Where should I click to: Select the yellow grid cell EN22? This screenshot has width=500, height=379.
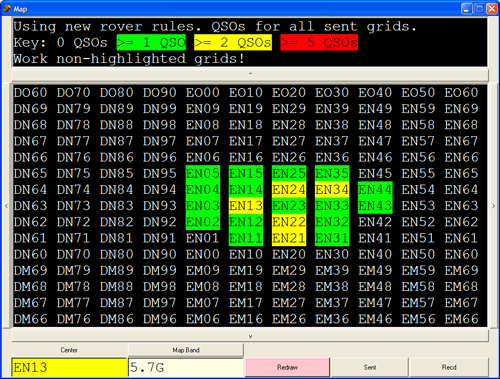(x=289, y=222)
